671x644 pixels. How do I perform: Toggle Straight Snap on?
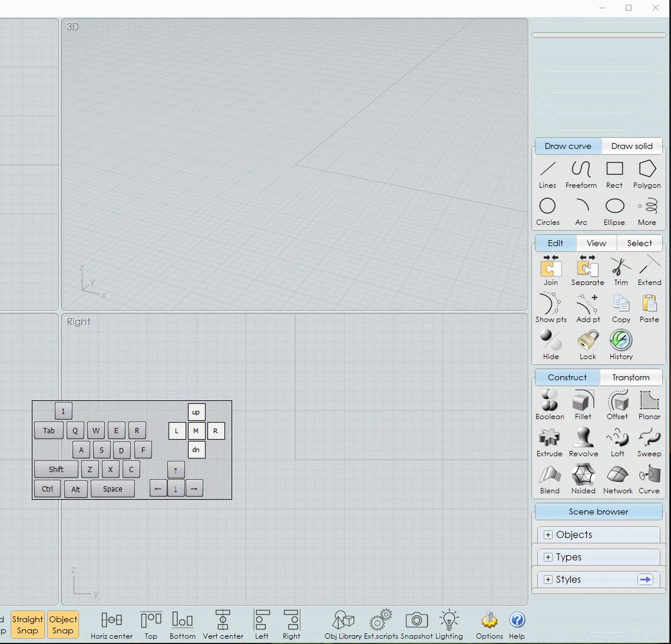click(x=27, y=625)
